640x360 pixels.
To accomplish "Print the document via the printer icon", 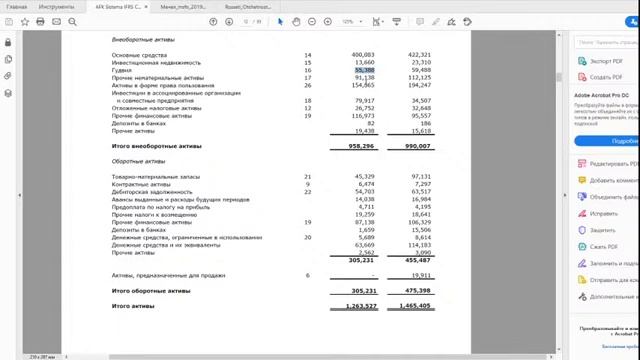I will 40,22.
